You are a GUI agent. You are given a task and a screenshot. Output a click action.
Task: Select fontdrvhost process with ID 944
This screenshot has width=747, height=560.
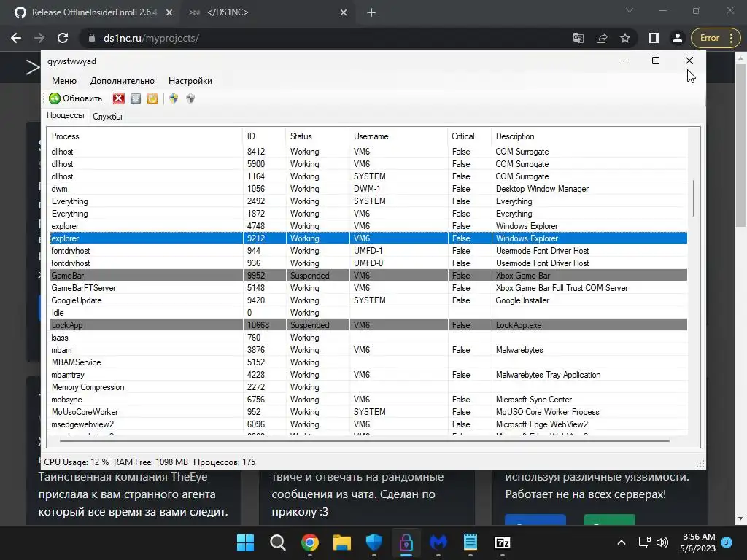(x=368, y=251)
